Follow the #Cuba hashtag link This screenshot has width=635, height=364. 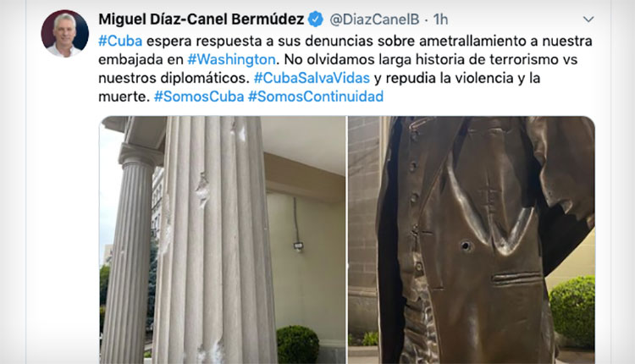(120, 41)
